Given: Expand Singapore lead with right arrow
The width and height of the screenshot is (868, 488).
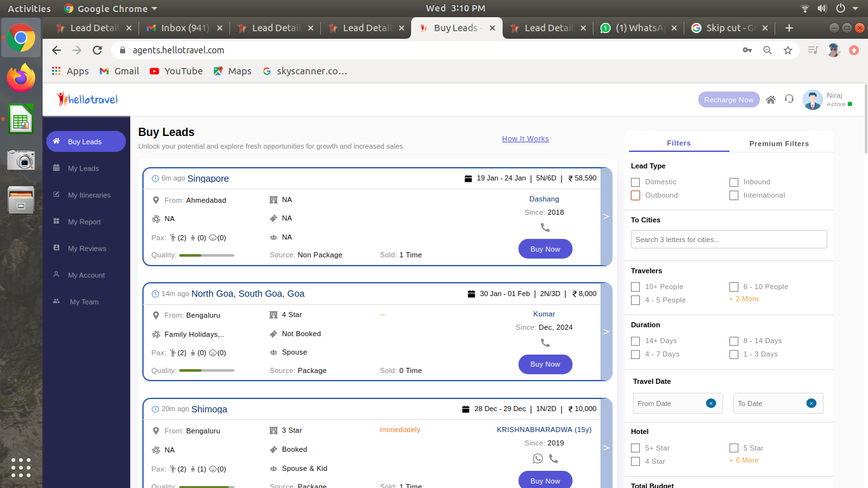Looking at the screenshot, I should (x=606, y=217).
